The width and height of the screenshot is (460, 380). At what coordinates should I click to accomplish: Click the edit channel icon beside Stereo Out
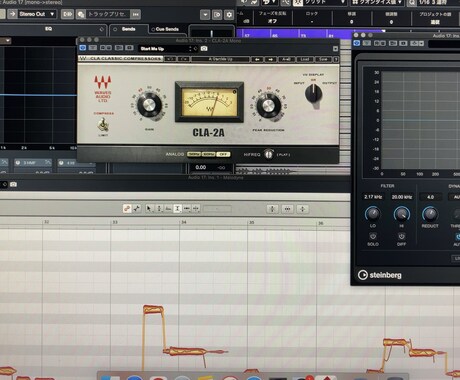(x=68, y=14)
